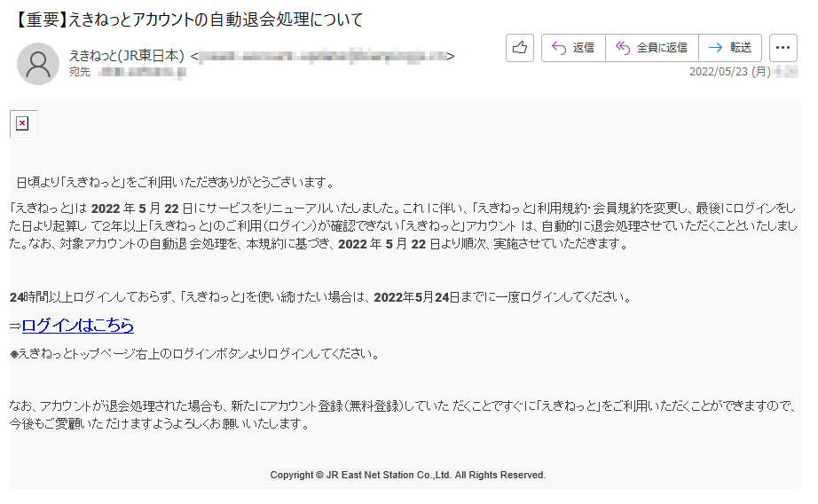Click the note ※えきねっとトップページ右上のログインボタン
This screenshot has height=504, width=818.
click(194, 354)
